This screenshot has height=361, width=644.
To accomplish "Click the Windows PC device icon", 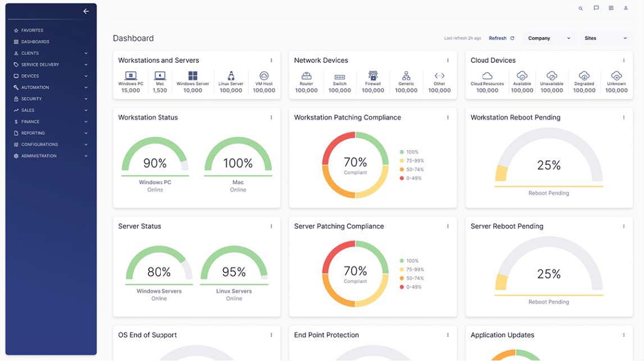I will [130, 75].
